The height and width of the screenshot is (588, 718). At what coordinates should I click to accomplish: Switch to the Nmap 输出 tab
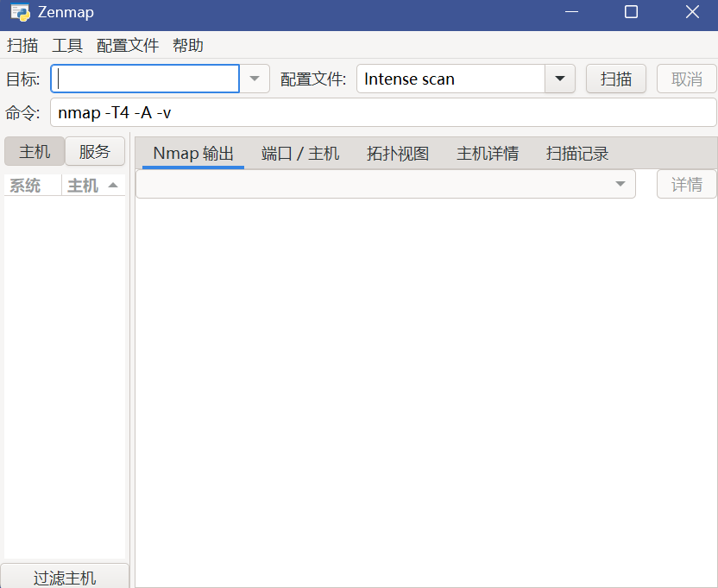pos(193,154)
